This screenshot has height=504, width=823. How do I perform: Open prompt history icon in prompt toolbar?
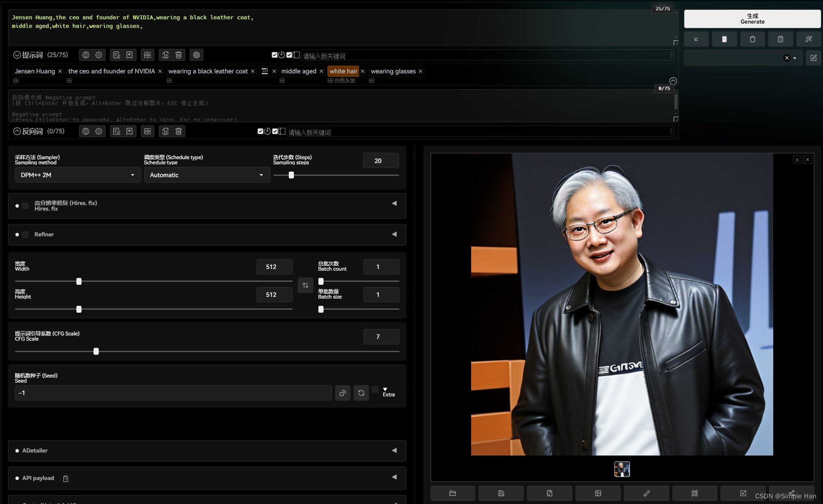116,55
